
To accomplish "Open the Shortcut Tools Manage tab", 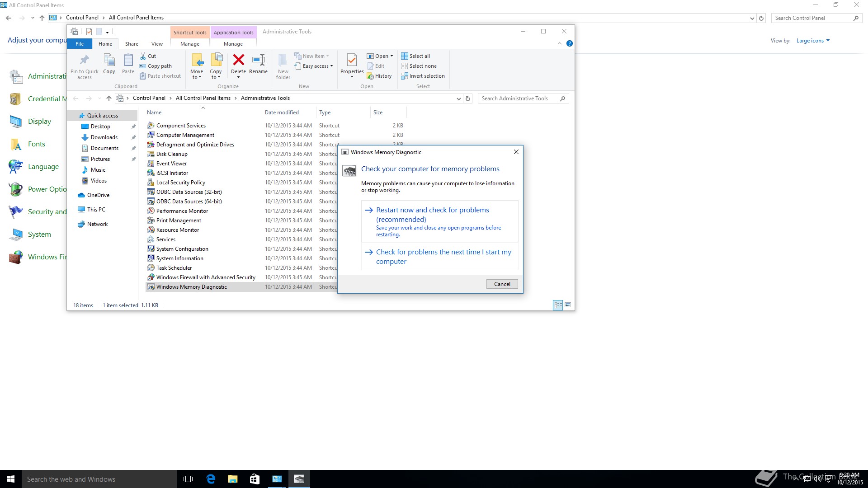I will (190, 44).
